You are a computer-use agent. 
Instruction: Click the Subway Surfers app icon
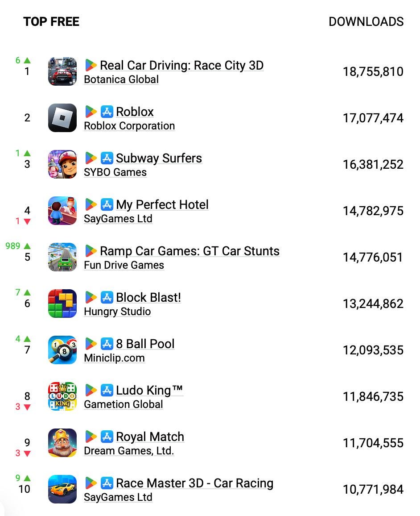pyautogui.click(x=62, y=164)
